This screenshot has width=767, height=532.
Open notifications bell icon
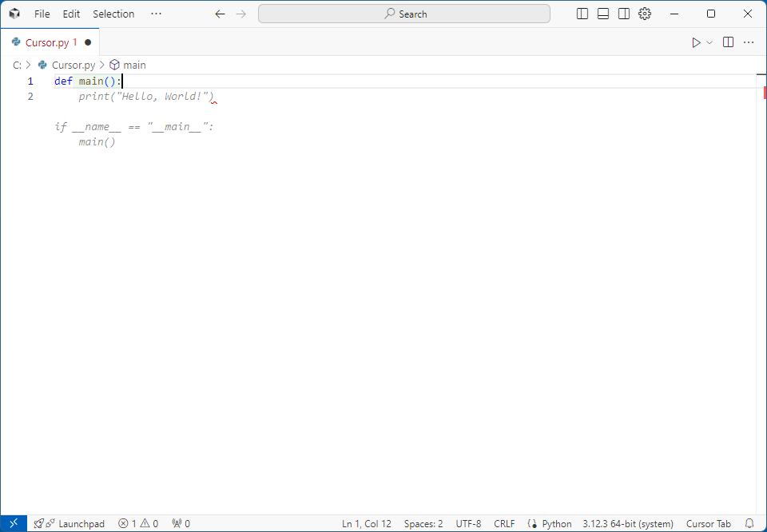[x=749, y=523]
